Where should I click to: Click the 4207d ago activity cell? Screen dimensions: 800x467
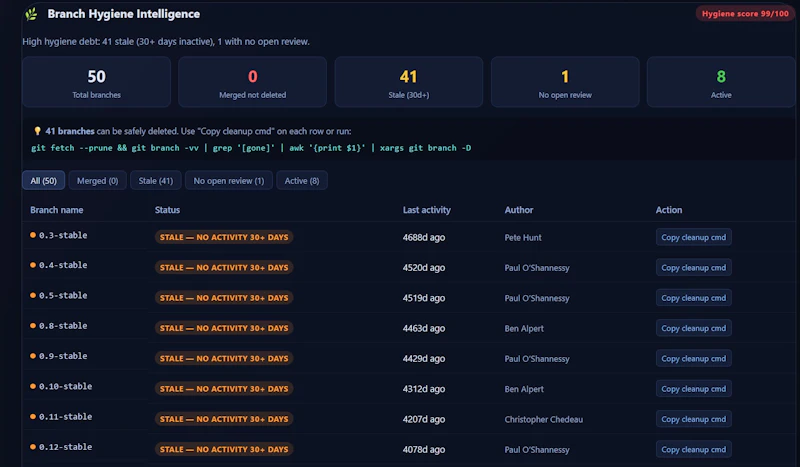pyautogui.click(x=424, y=419)
